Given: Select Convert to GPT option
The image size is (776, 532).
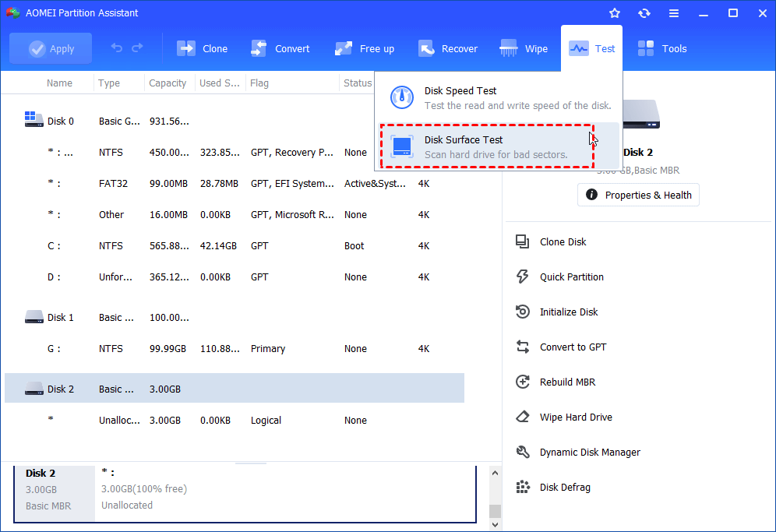Looking at the screenshot, I should [x=573, y=347].
